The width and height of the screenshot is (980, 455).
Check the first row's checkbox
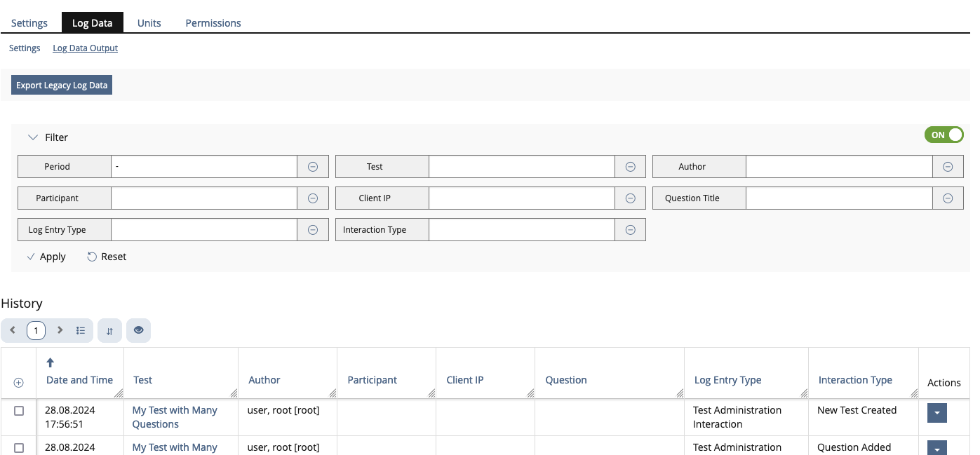(x=18, y=411)
